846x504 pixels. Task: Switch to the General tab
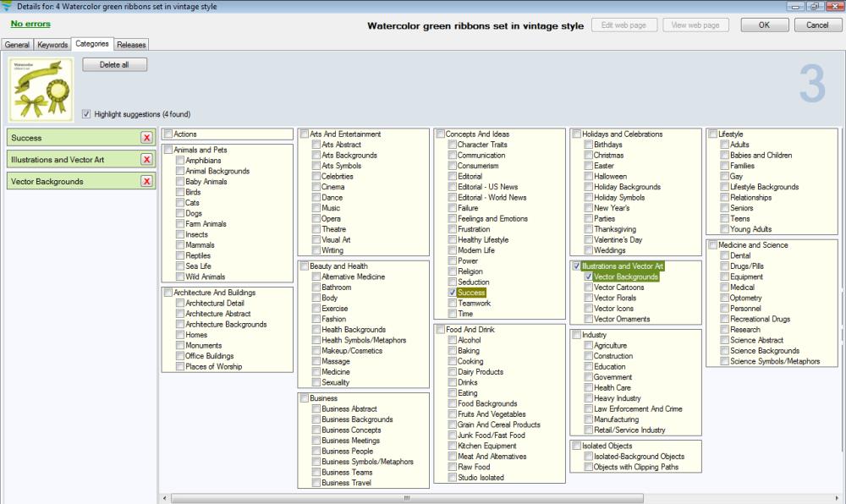pos(17,45)
